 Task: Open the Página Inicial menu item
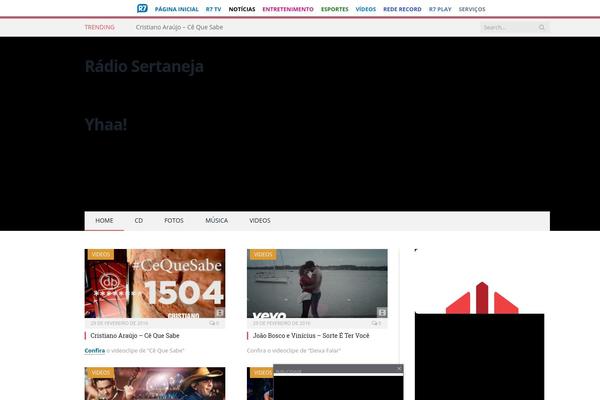pos(176,9)
